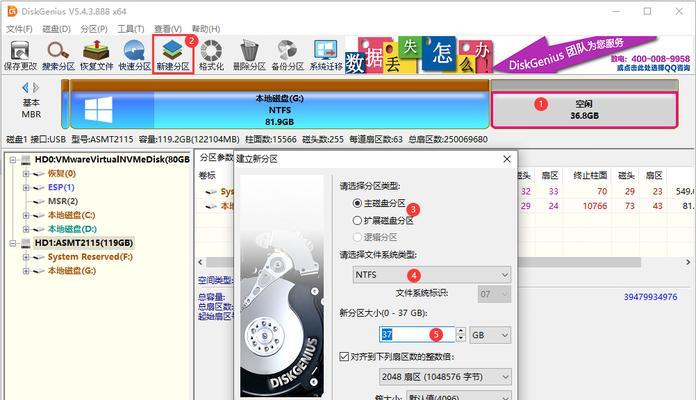Screen dimensions: 696x400
Task: Open the Help (帮助) menu
Action: tap(206, 29)
